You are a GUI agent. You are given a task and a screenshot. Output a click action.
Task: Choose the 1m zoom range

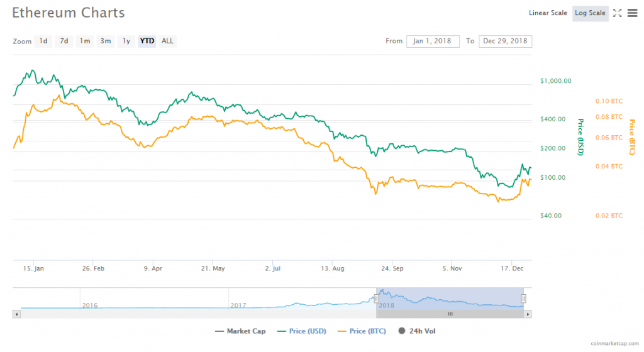point(84,41)
